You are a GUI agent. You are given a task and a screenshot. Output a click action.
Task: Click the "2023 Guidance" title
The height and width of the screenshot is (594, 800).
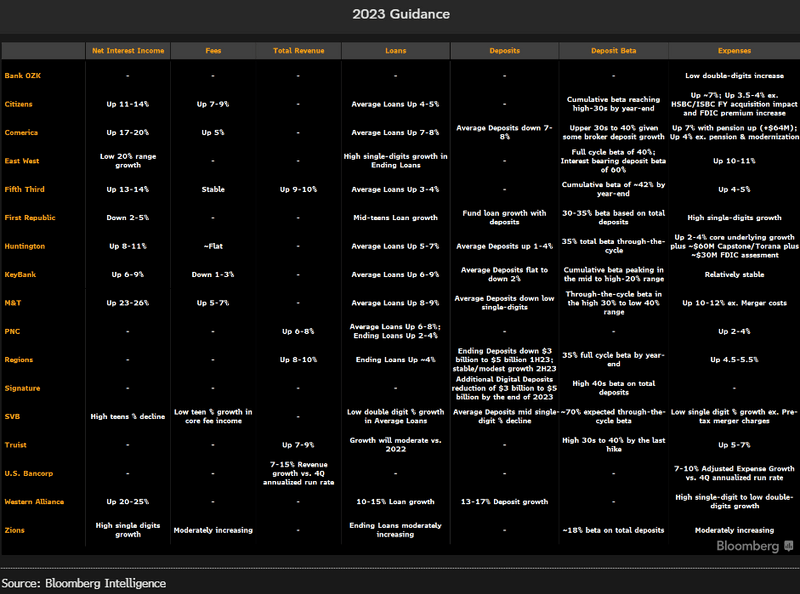(401, 14)
